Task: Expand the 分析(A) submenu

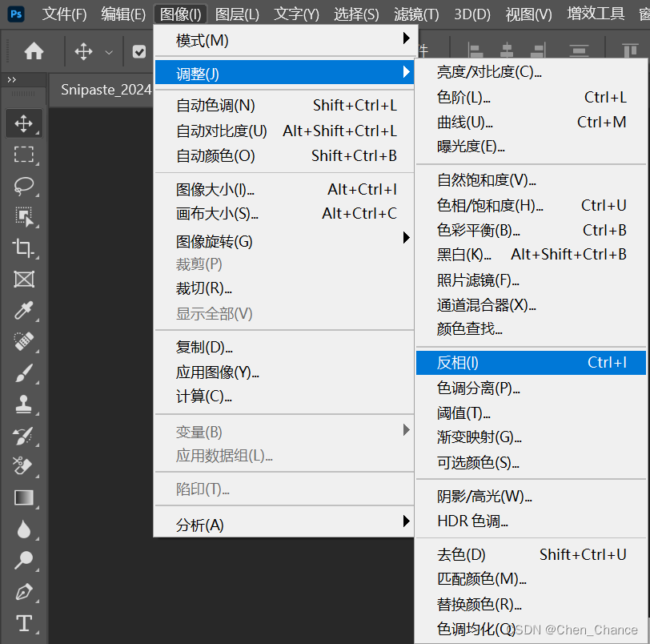Action: [x=284, y=524]
